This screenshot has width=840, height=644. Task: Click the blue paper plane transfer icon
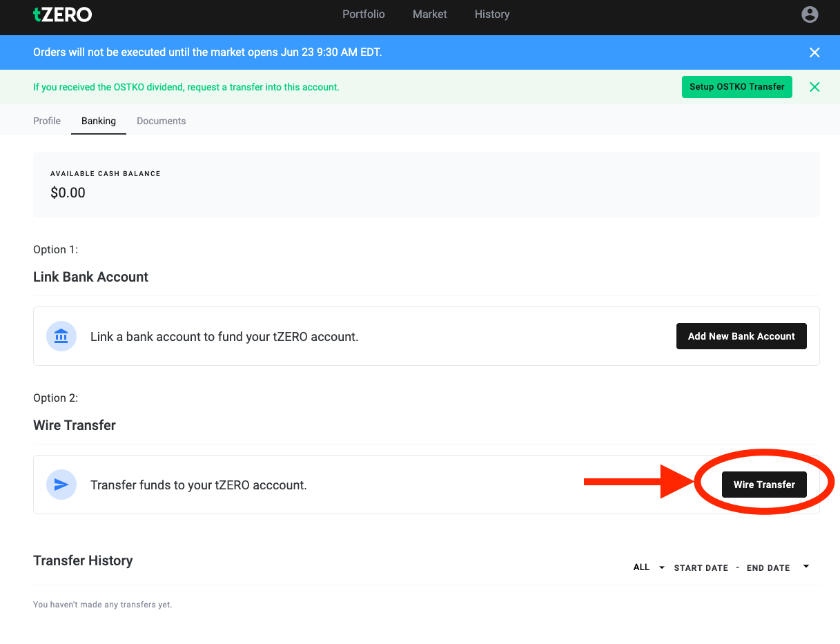[x=61, y=485]
